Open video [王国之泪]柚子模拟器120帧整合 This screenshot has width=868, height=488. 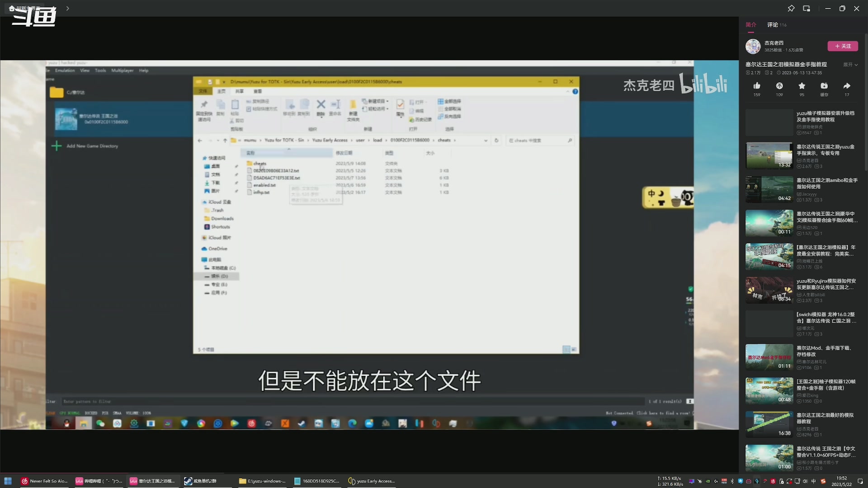[826, 385]
